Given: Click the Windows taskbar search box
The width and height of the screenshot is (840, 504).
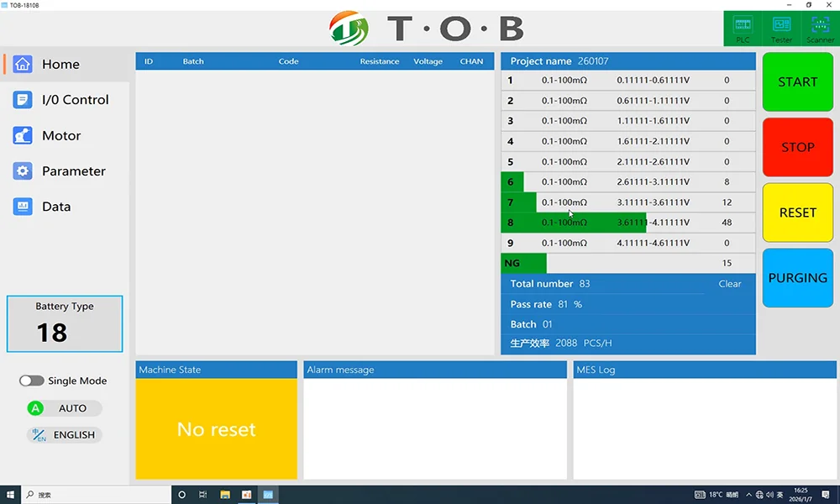Looking at the screenshot, I should tap(92, 495).
